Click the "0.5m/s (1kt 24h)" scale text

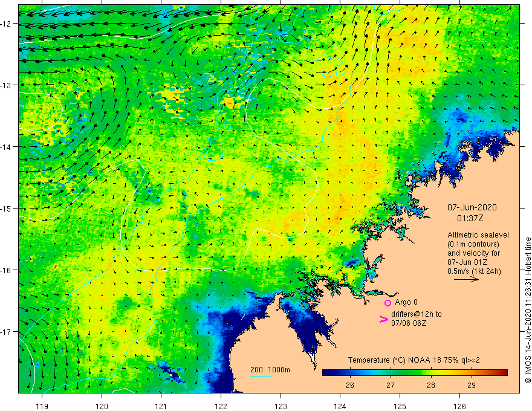point(474,271)
